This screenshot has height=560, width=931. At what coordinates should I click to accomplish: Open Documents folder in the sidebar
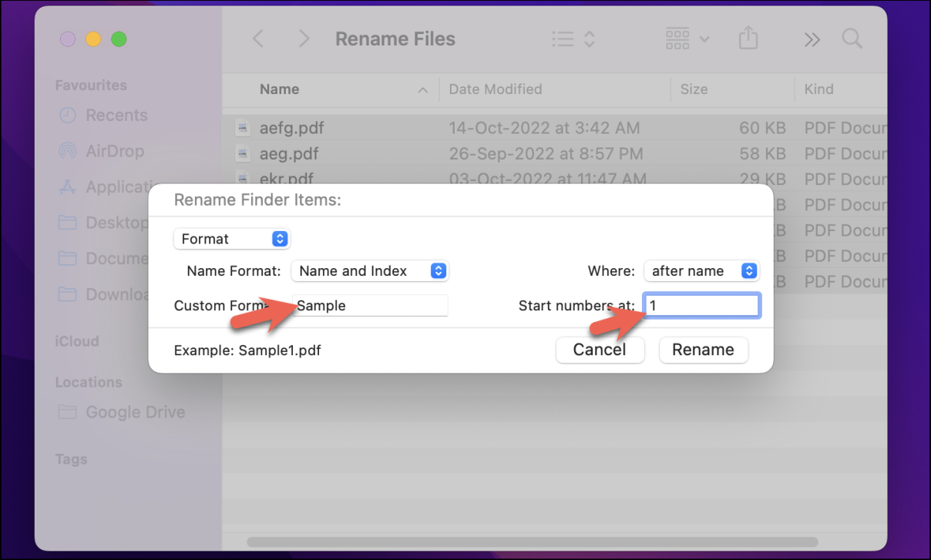pyautogui.click(x=103, y=258)
